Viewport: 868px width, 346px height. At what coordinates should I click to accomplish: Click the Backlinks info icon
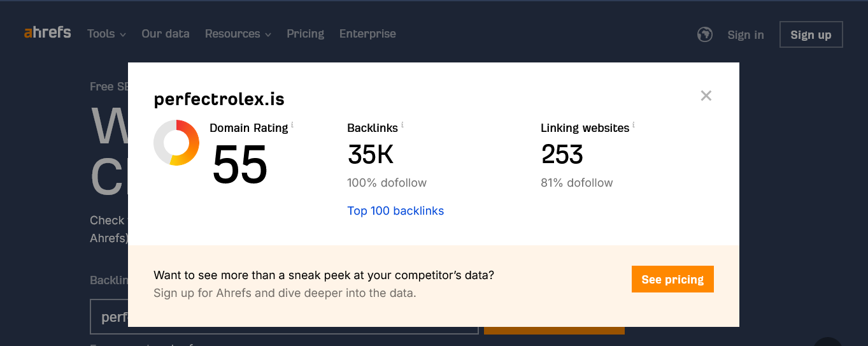pyautogui.click(x=402, y=125)
